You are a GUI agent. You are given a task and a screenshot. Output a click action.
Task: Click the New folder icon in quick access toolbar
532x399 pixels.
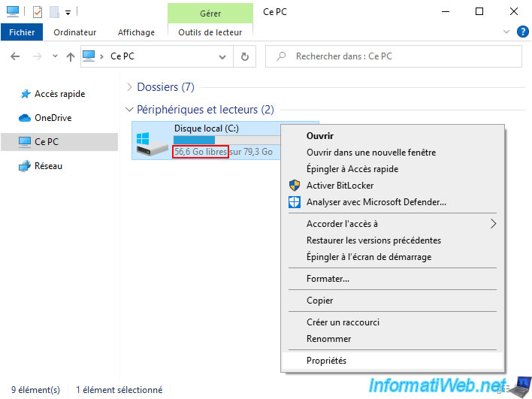click(x=54, y=12)
